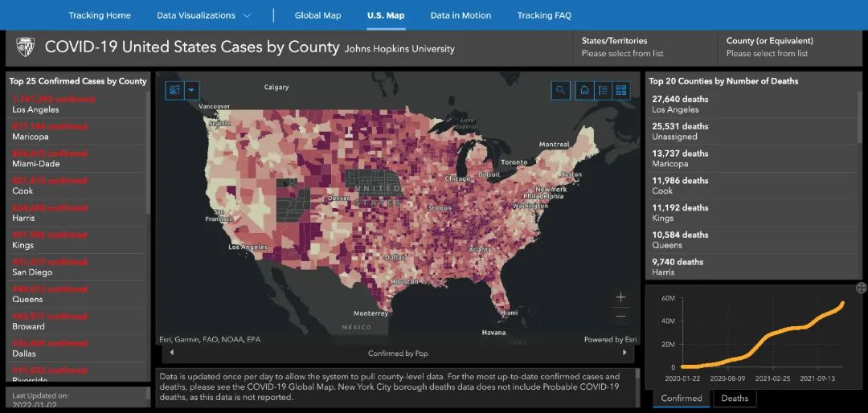Switch the chart to the Deaths tab

[x=735, y=398]
